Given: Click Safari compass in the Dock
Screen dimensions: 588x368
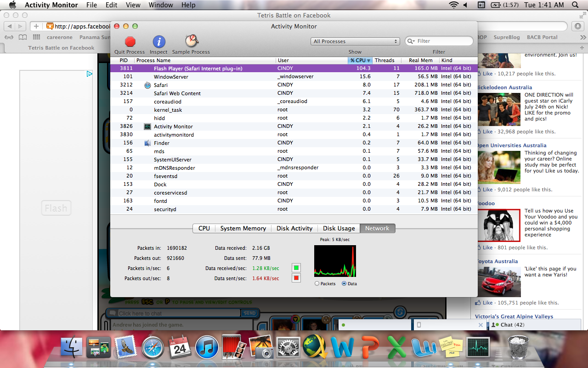Looking at the screenshot, I should (x=153, y=347).
